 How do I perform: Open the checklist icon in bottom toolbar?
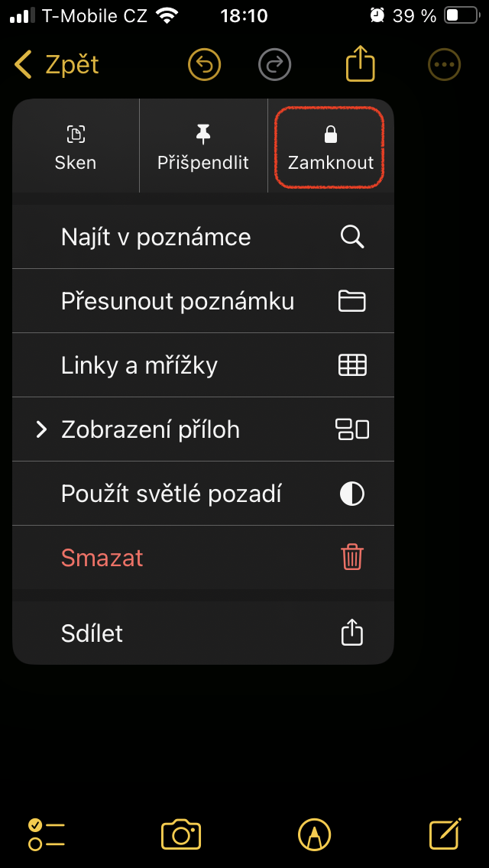pyautogui.click(x=46, y=834)
